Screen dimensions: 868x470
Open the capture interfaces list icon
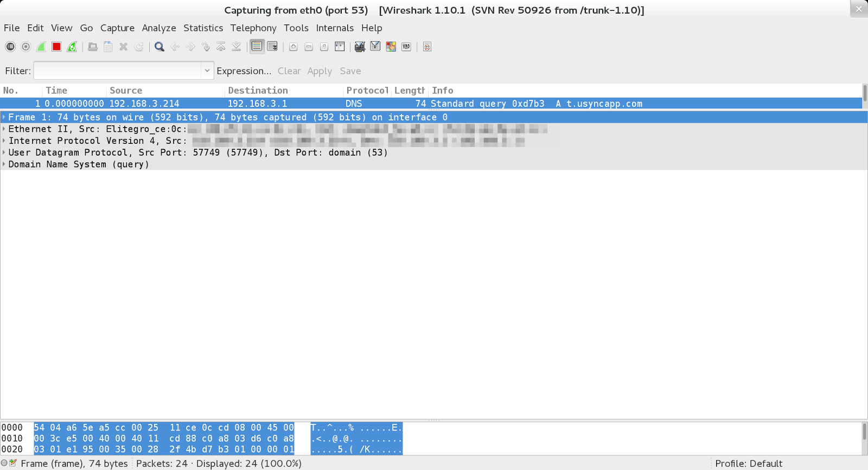pyautogui.click(x=10, y=47)
